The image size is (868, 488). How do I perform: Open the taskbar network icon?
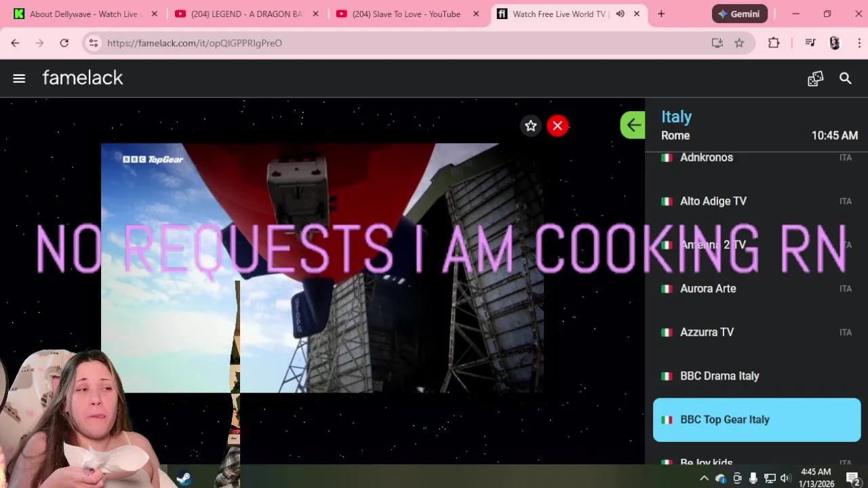770,479
